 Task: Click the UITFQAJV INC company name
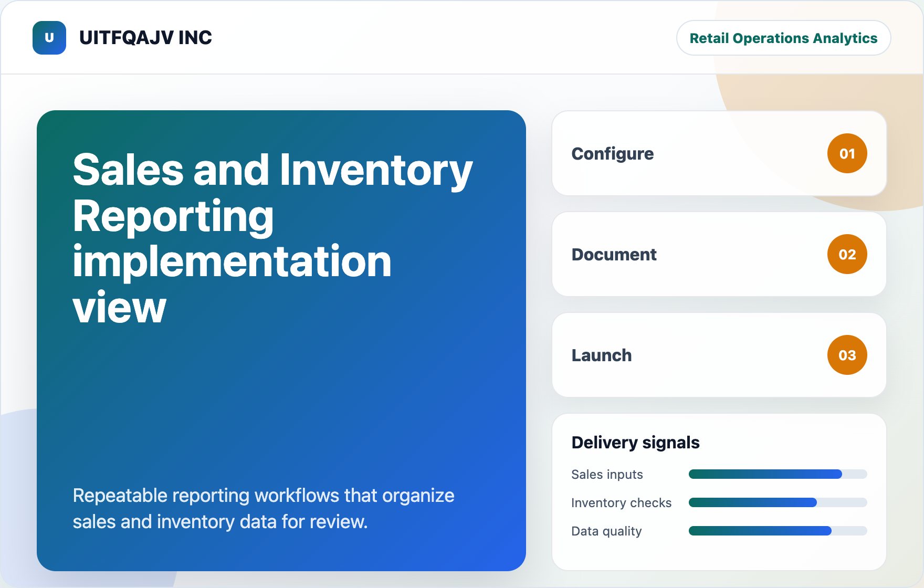tap(145, 38)
